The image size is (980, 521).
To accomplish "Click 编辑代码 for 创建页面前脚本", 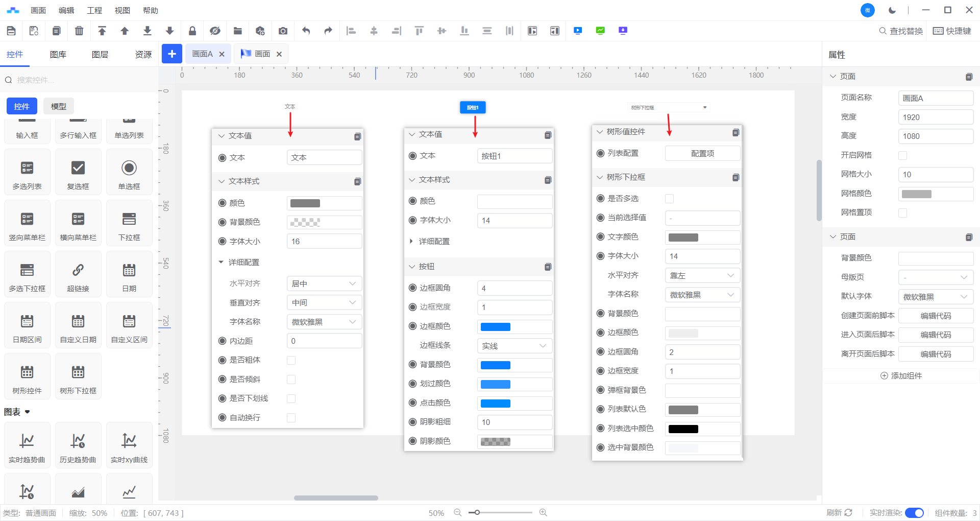I will pyautogui.click(x=936, y=316).
